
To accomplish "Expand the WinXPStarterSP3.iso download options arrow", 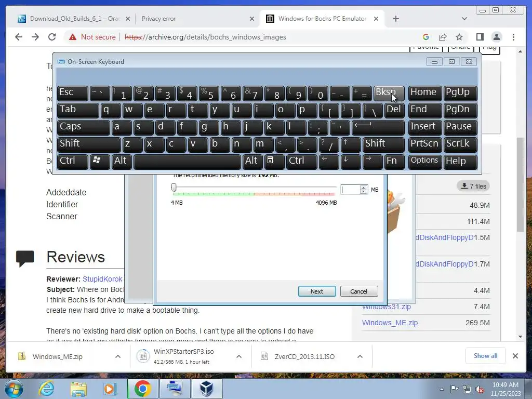I will coord(239,356).
